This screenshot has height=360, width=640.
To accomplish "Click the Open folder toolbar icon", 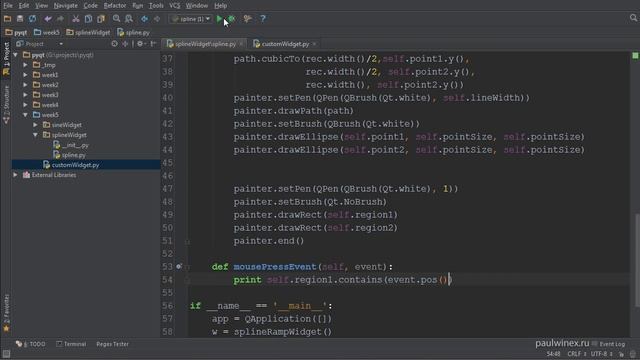I will 7,19.
